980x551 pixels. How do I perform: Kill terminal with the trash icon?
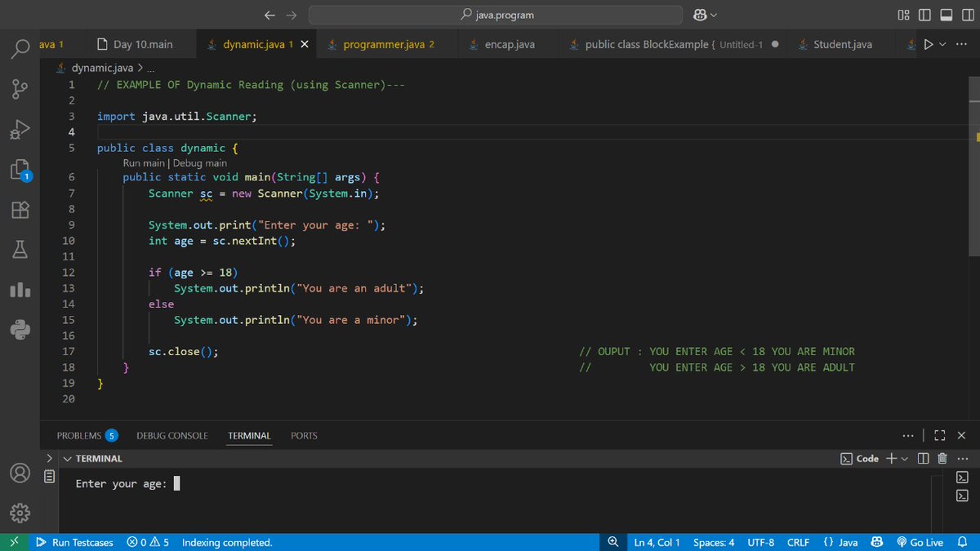(943, 459)
